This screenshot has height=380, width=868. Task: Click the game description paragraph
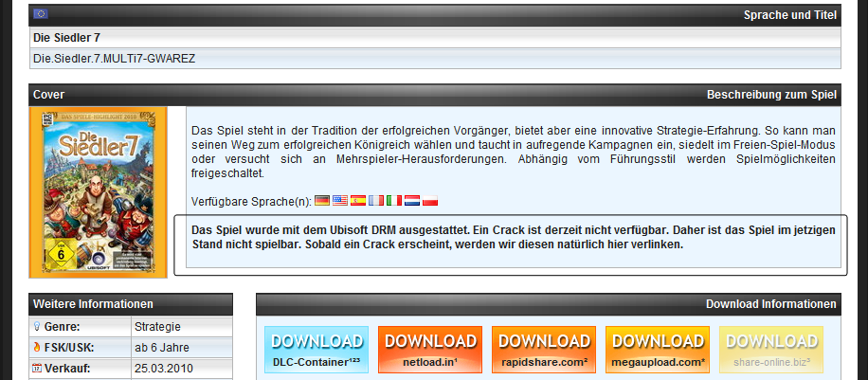tap(514, 153)
